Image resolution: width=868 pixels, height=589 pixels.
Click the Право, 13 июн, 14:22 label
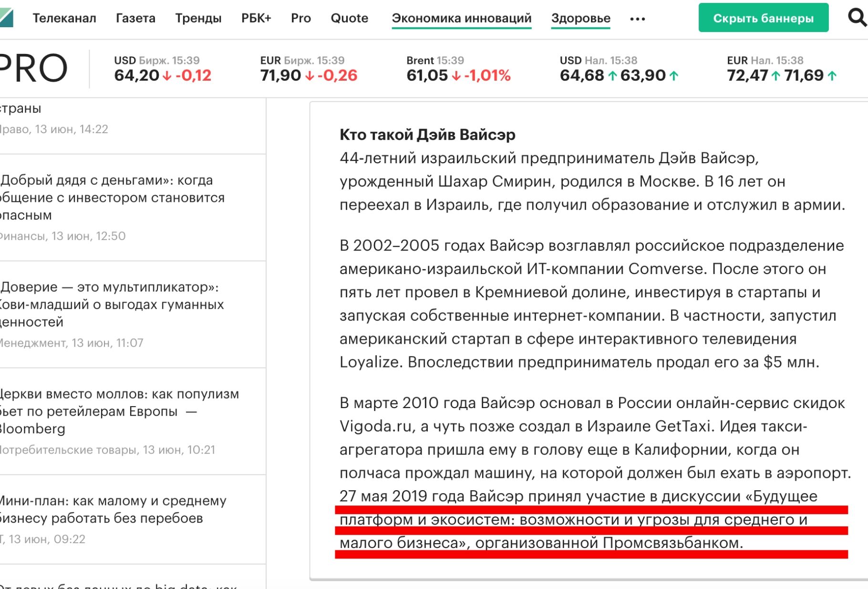[54, 129]
